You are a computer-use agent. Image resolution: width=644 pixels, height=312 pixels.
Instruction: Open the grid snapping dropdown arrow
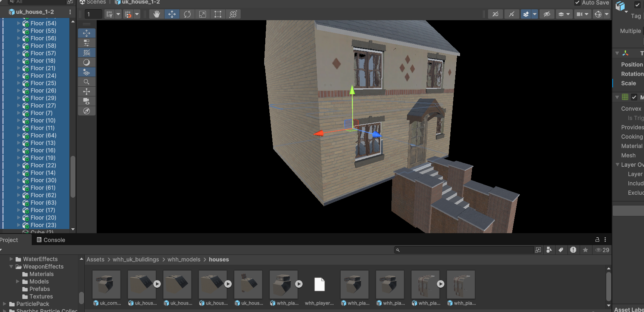click(x=118, y=14)
